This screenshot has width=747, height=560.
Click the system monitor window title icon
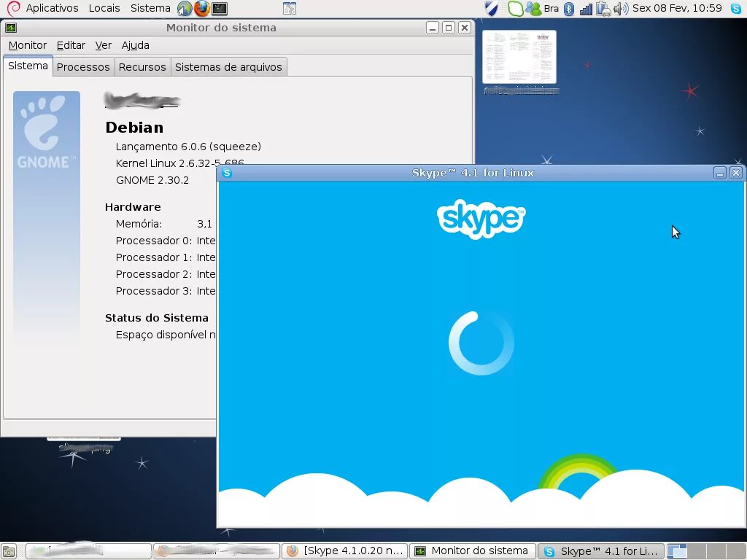click(11, 28)
